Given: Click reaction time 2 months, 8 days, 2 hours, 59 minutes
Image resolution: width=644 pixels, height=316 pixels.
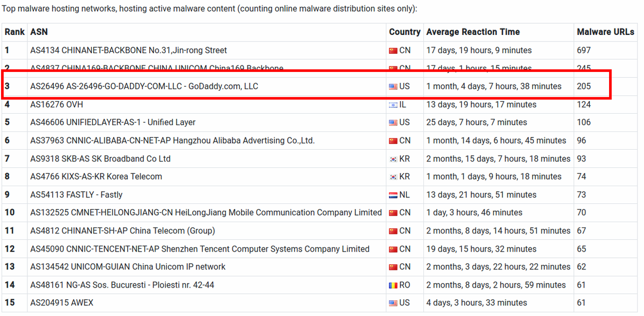Looking at the screenshot, I should coord(496,285).
